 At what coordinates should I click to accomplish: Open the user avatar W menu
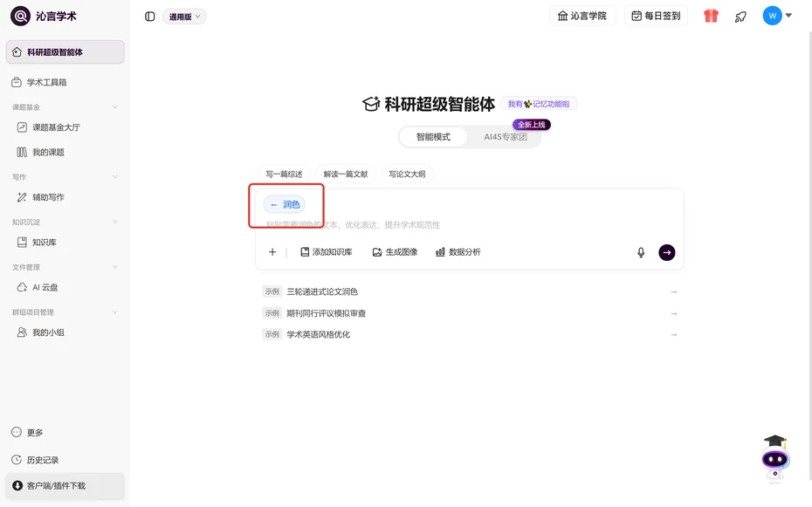coord(772,16)
